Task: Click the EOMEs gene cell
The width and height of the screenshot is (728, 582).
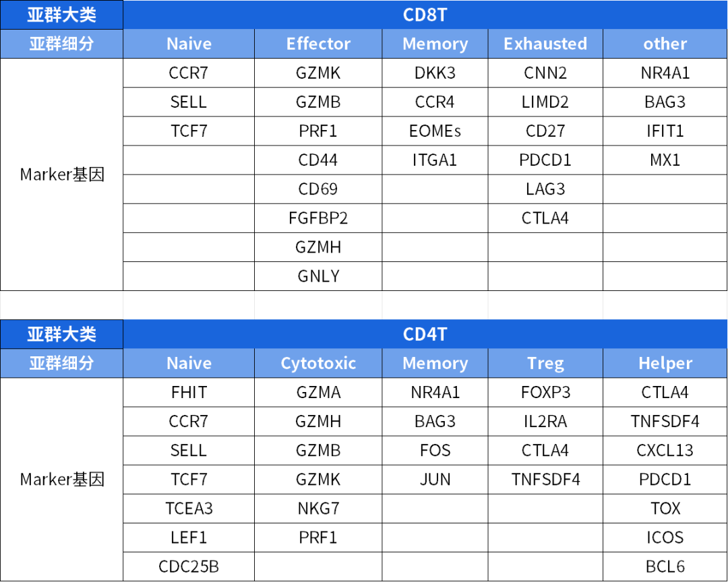Action: tap(435, 131)
